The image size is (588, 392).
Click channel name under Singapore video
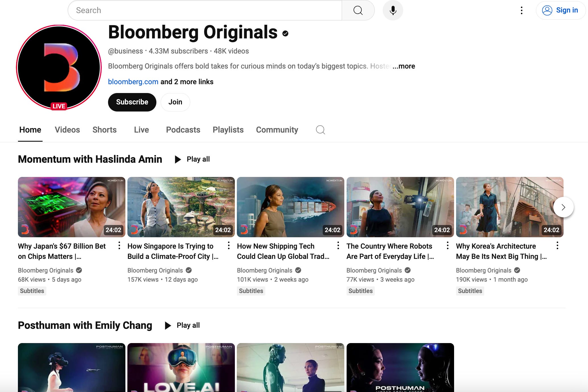tap(155, 271)
